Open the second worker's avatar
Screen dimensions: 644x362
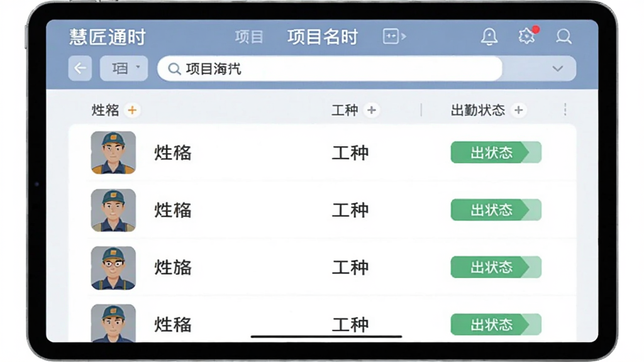tap(113, 210)
